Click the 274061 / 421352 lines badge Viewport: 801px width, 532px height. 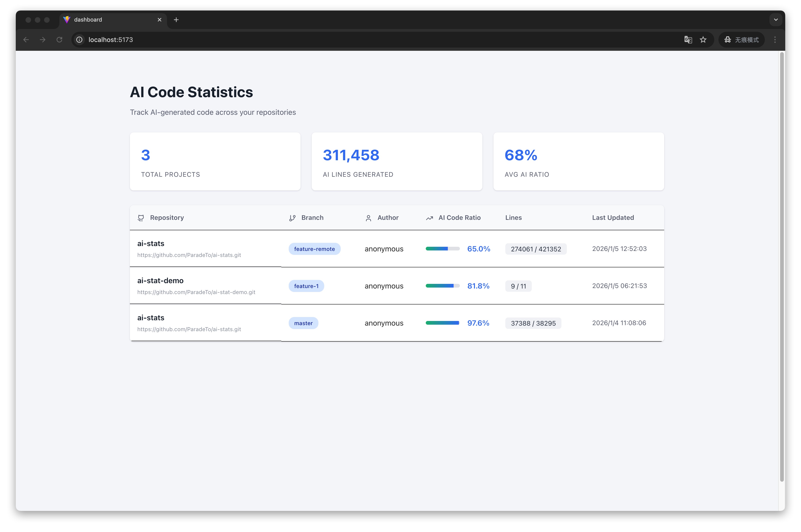pos(535,249)
